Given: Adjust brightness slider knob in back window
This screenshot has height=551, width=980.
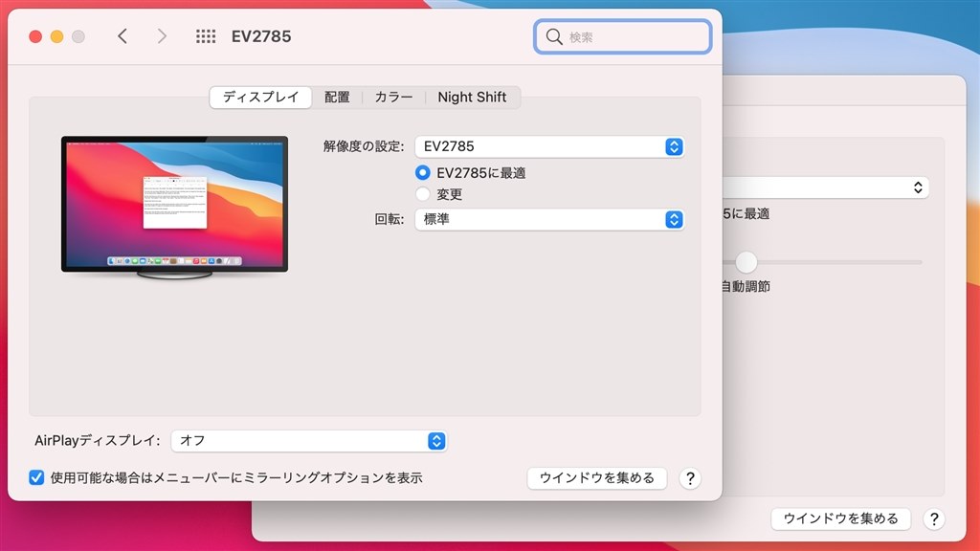Looking at the screenshot, I should [746, 262].
